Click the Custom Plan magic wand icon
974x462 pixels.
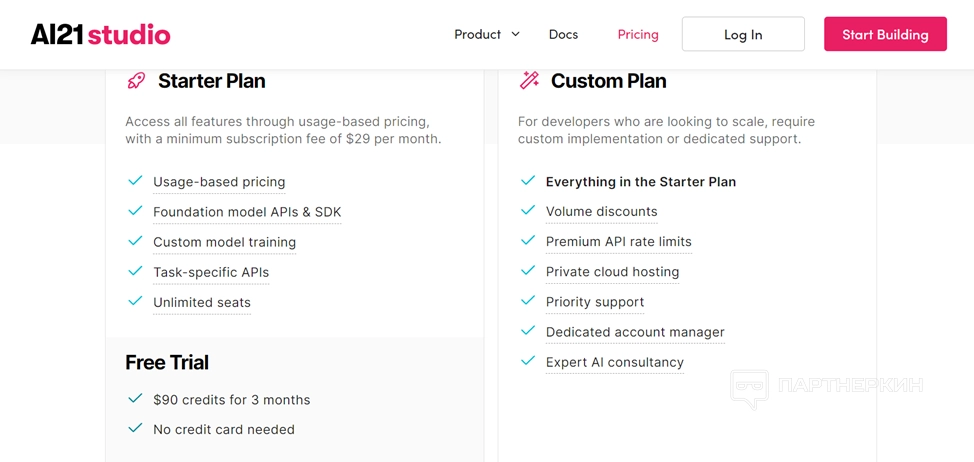click(x=529, y=81)
